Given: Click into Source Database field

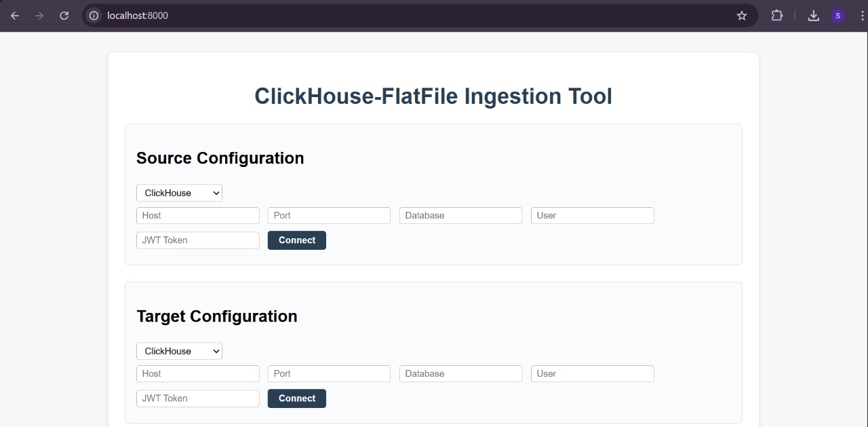Looking at the screenshot, I should click(460, 216).
